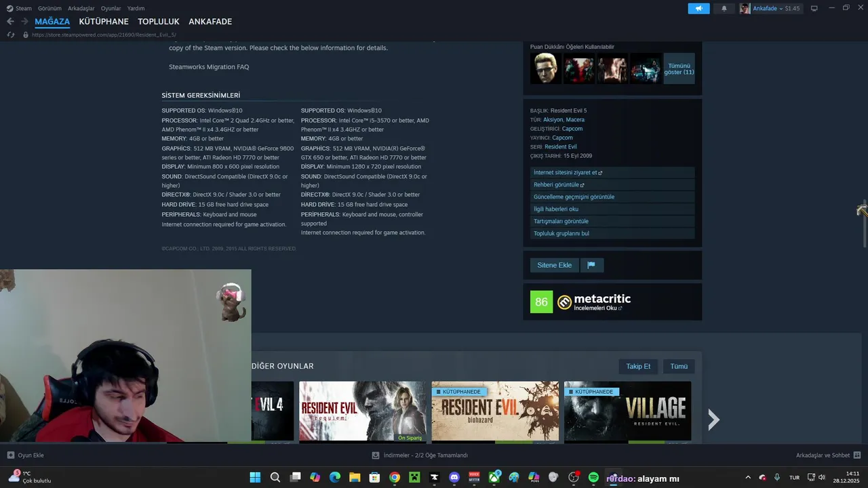Open the notifications bell

tap(724, 8)
